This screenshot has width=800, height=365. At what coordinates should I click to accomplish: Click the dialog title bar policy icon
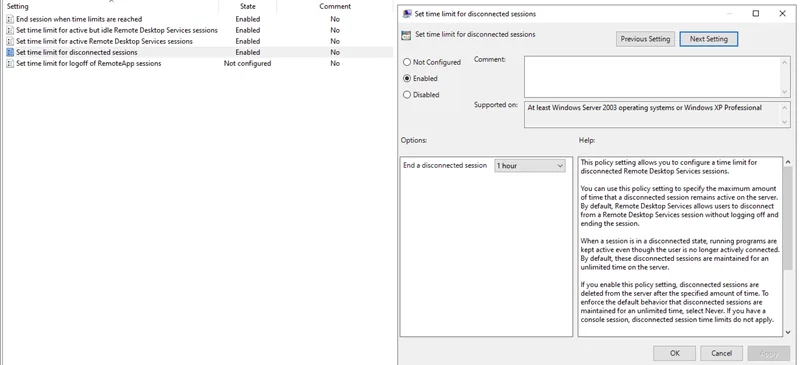407,14
